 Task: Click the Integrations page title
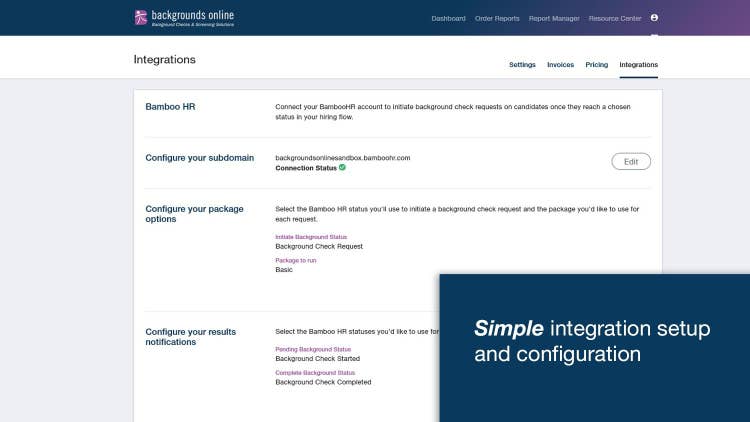click(x=165, y=59)
